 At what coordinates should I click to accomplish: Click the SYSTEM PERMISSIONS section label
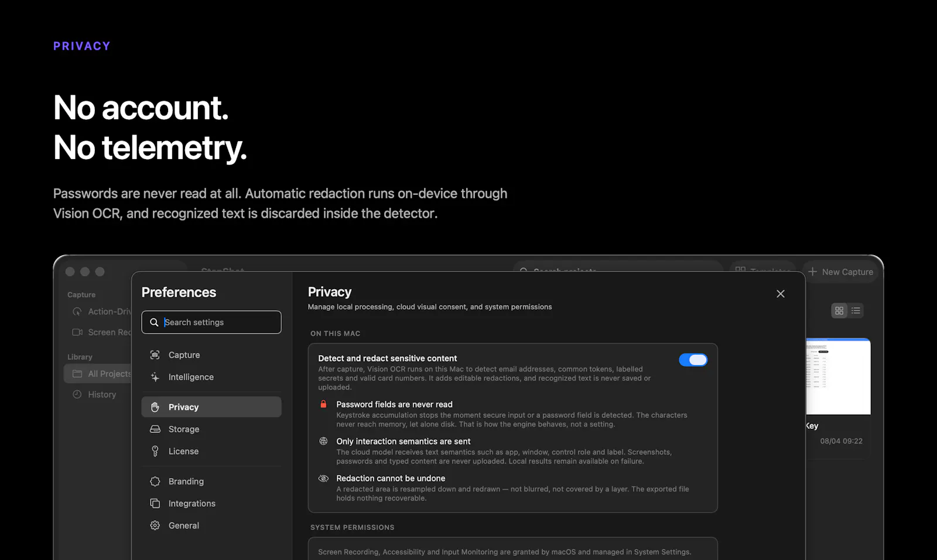353,528
